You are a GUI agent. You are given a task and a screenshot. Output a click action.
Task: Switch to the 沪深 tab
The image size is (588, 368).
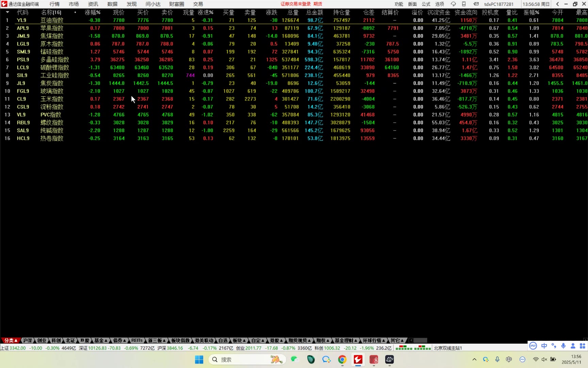(x=27, y=340)
